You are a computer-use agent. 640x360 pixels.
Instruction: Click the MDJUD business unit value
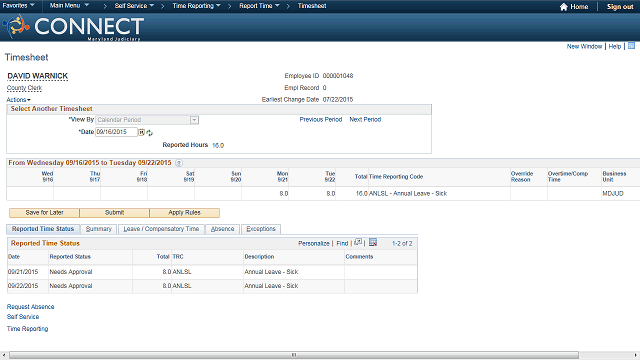(613, 193)
